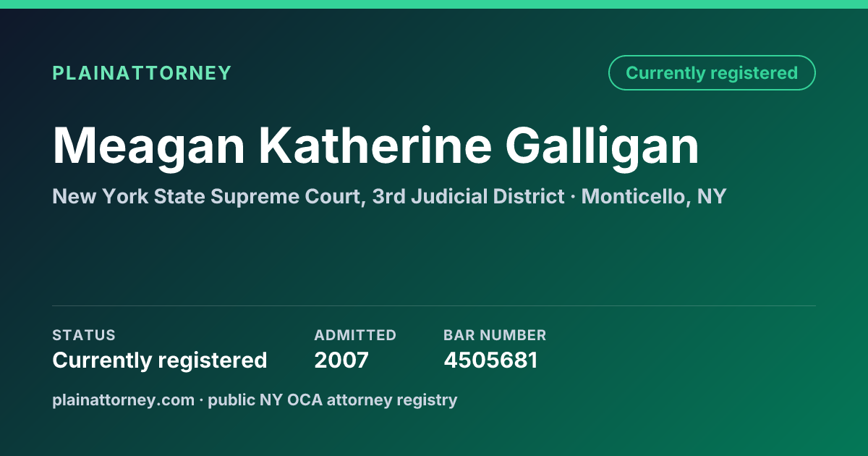This screenshot has height=456, width=868.
Task: Click the Monticello, NY location text
Action: point(654,196)
